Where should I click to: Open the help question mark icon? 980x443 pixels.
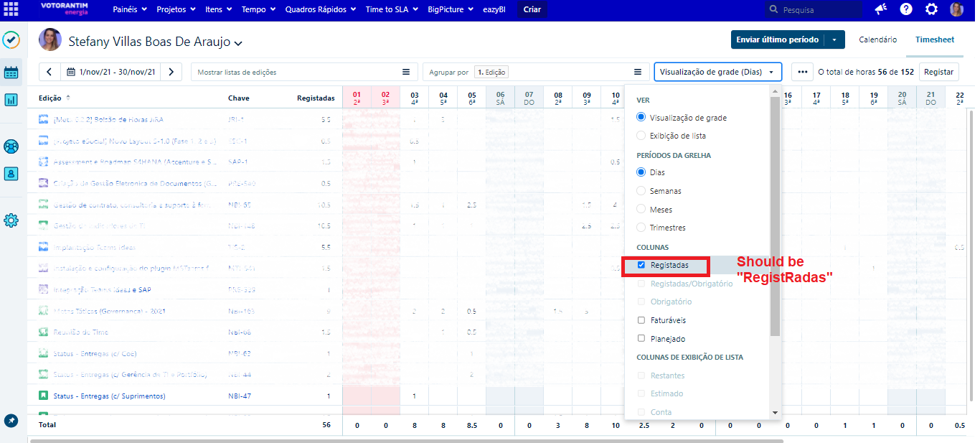tap(906, 9)
